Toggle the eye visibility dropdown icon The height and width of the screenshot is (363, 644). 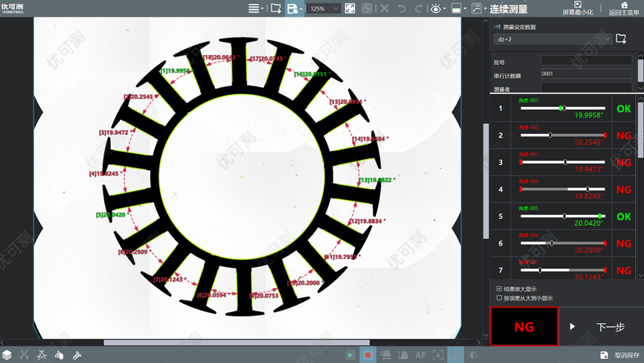[x=437, y=8]
